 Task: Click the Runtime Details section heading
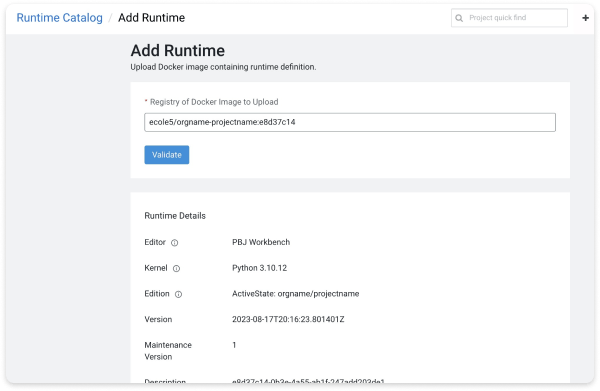pyautogui.click(x=175, y=216)
